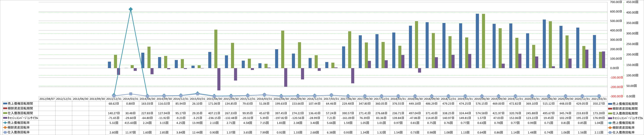The image size is (644, 135).
Task: Click the red swatch beside 棚卸資産回転期間 in the table row header
Action: click(x=5, y=108)
